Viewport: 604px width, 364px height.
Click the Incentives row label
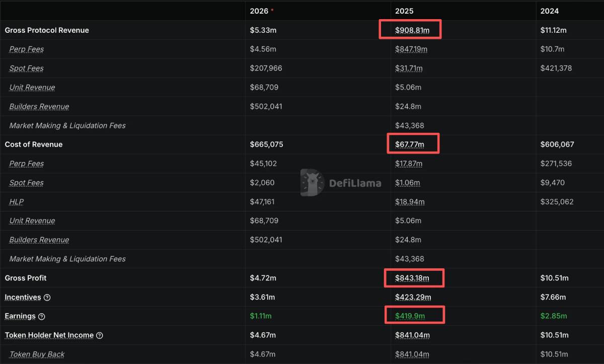pyautogui.click(x=23, y=298)
